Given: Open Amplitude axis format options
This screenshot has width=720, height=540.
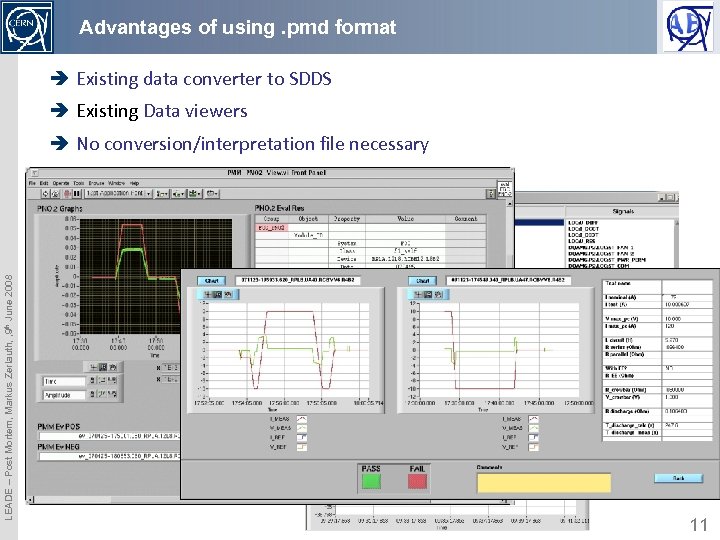Looking at the screenshot, I should tap(112, 394).
